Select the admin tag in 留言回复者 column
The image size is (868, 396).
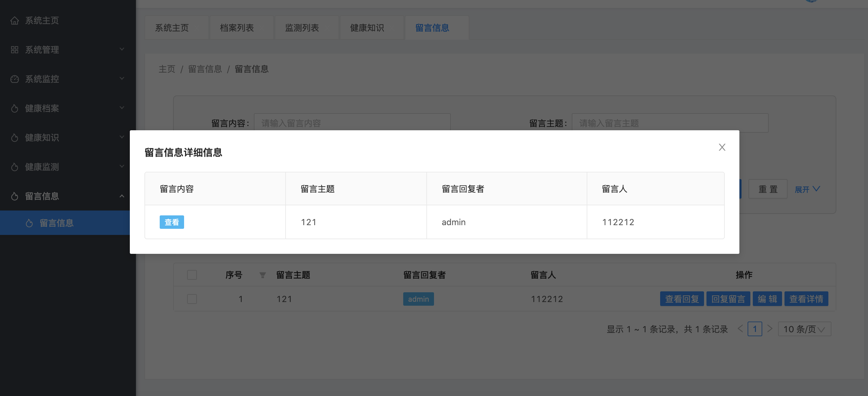pos(418,299)
